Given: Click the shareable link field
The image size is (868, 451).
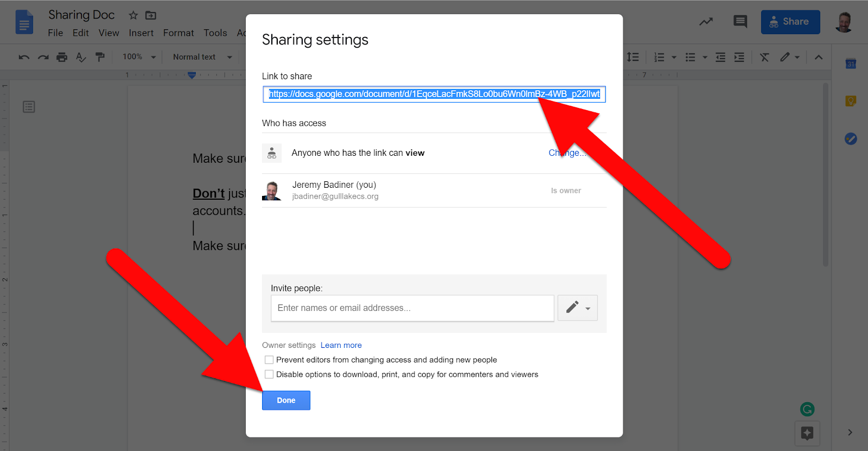Looking at the screenshot, I should click(x=435, y=94).
